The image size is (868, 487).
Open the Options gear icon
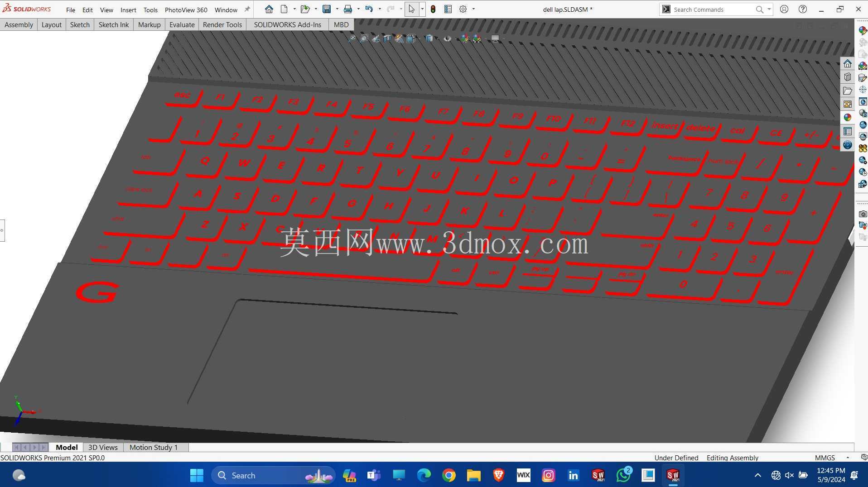pos(463,9)
